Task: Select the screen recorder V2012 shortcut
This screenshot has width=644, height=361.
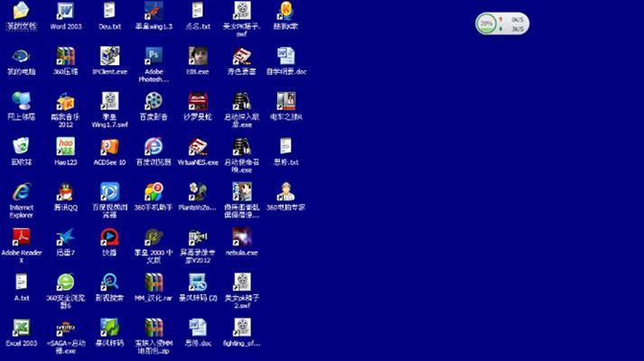Action: (x=198, y=237)
